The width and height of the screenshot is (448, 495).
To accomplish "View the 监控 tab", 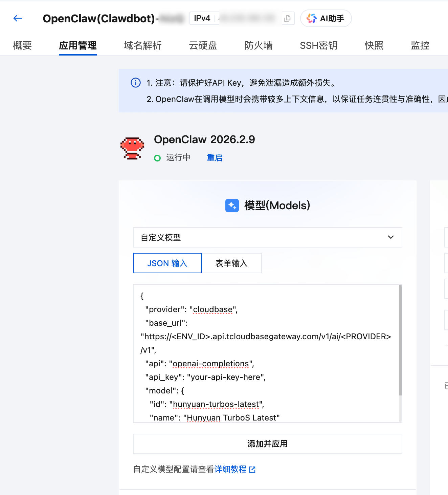I will click(420, 45).
